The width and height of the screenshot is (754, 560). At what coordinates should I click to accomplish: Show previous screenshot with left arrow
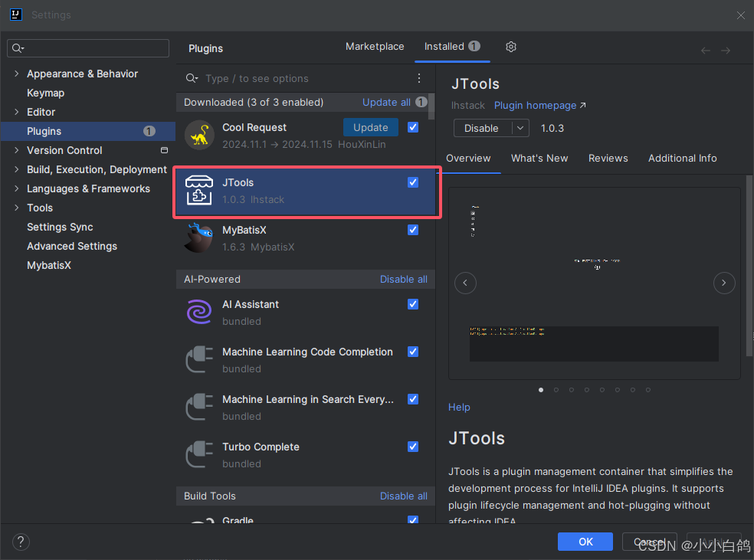465,283
